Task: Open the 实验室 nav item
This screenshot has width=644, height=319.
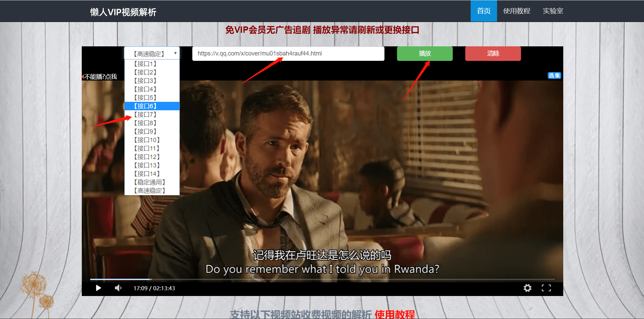Action: coord(553,11)
